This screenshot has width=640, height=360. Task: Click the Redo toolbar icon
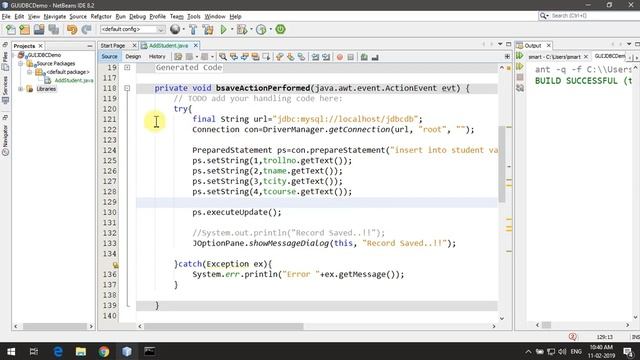[86, 29]
